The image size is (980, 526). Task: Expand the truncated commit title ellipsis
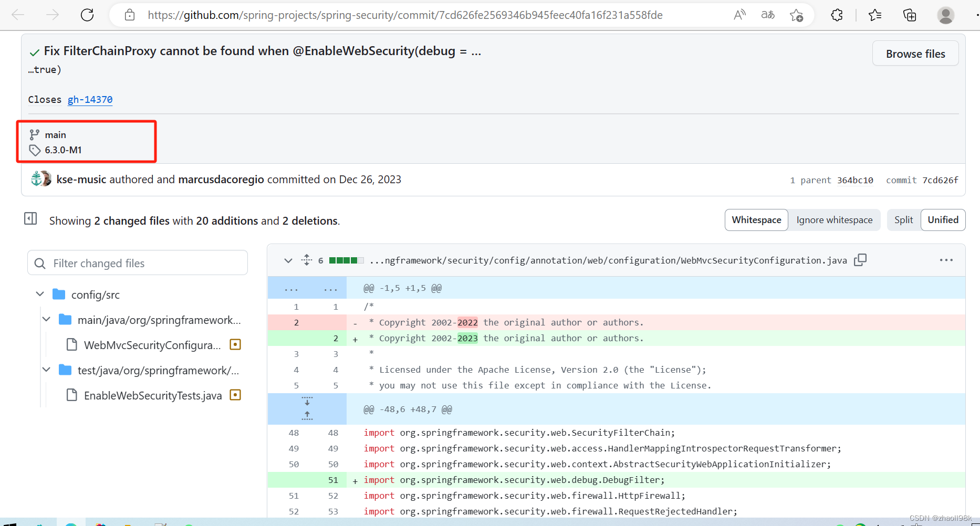coord(476,51)
